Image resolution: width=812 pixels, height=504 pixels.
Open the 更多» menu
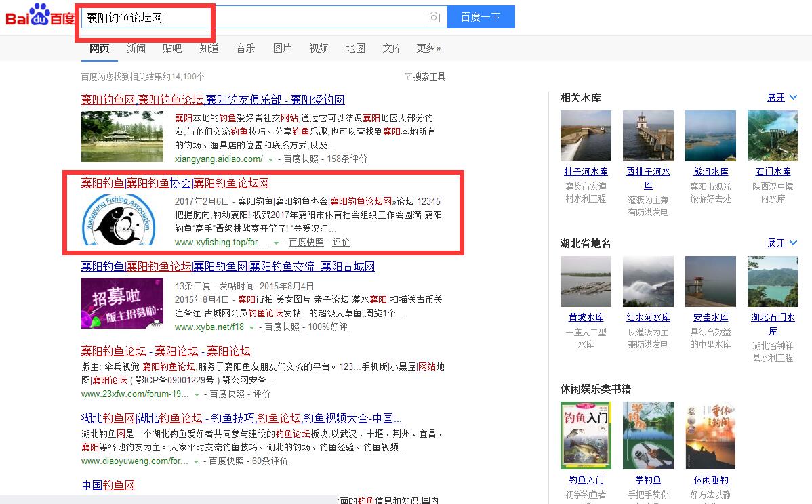[x=429, y=48]
